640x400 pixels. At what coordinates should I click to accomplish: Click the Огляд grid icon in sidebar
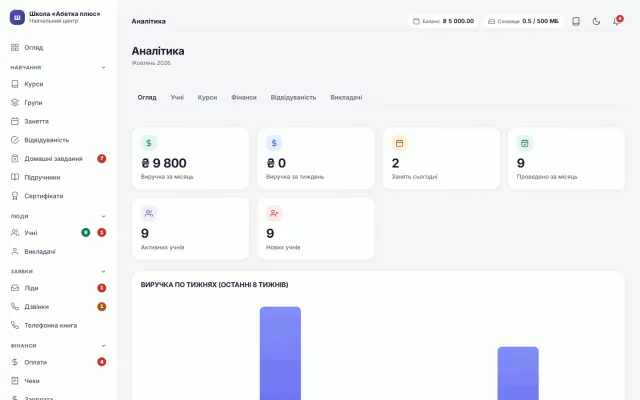point(15,47)
